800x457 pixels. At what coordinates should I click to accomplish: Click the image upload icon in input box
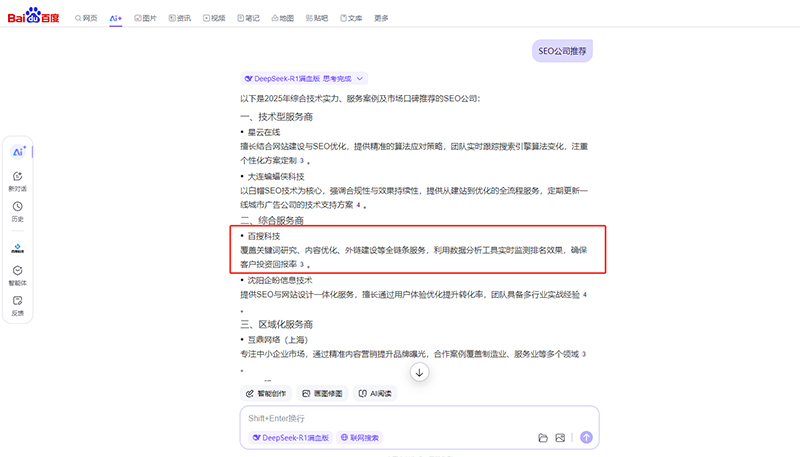(x=560, y=438)
